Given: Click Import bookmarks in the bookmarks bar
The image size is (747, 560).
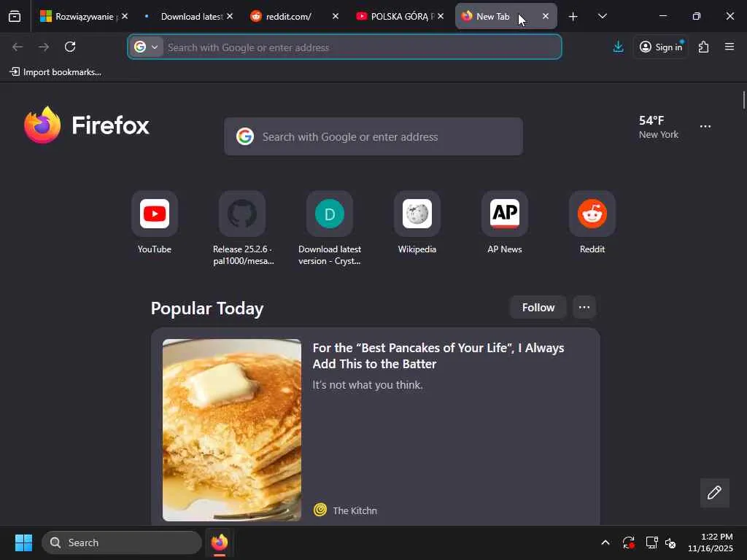Looking at the screenshot, I should (x=55, y=72).
